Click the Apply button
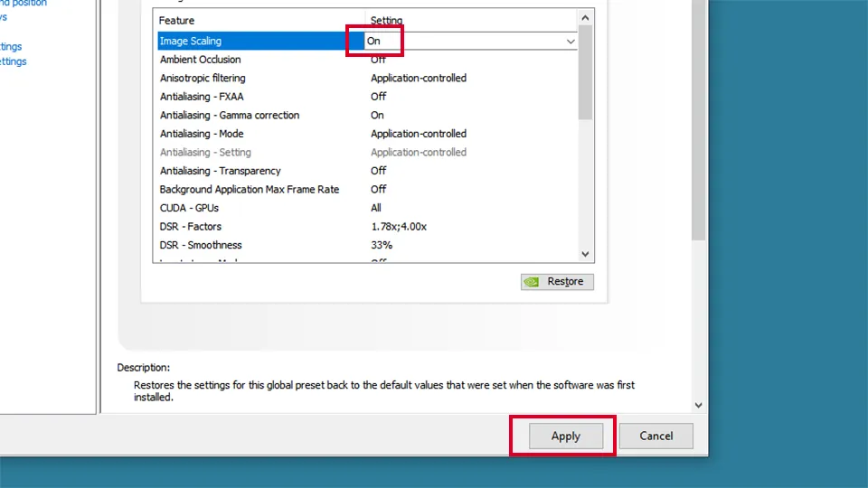Viewport: 868px width, 488px height. click(566, 436)
